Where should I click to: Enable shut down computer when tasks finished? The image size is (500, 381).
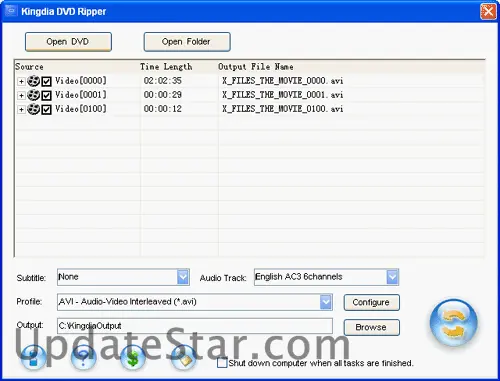222,363
